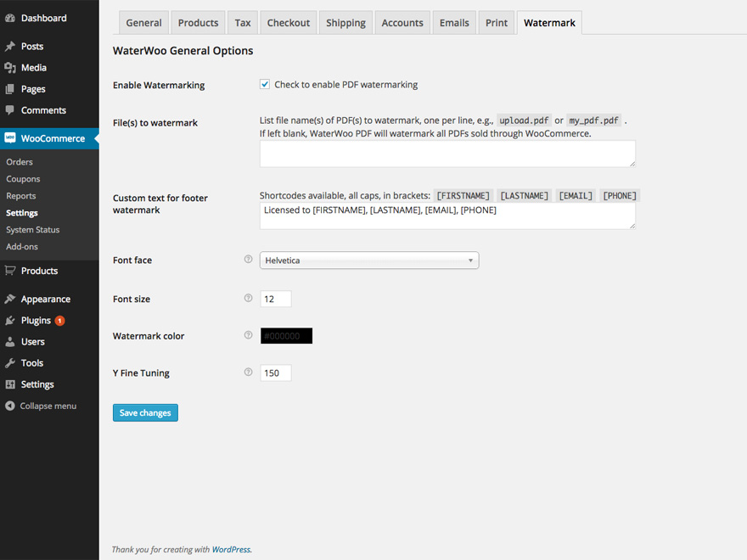747x560 pixels.
Task: Click the Products cart icon in sidebar
Action: [x=10, y=271]
